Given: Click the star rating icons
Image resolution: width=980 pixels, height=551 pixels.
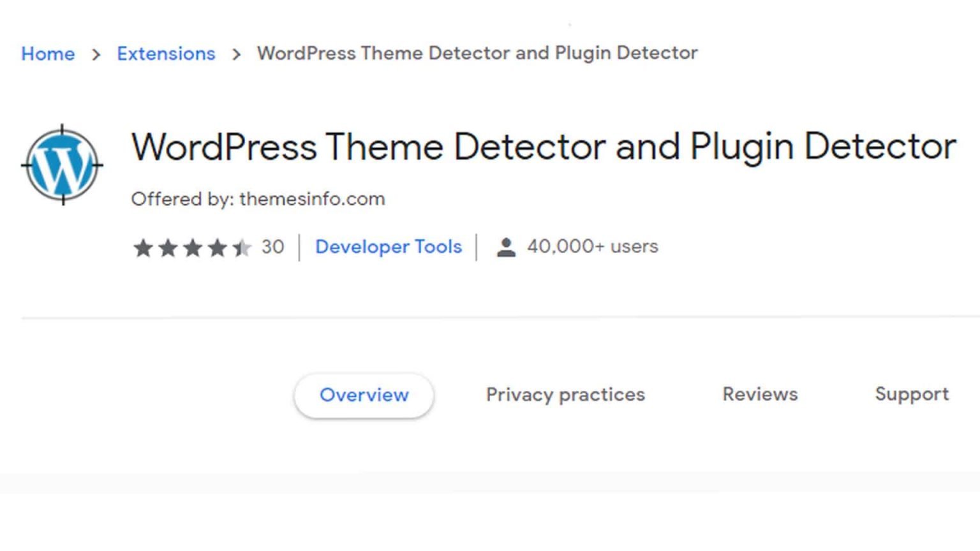Looking at the screenshot, I should point(192,247).
